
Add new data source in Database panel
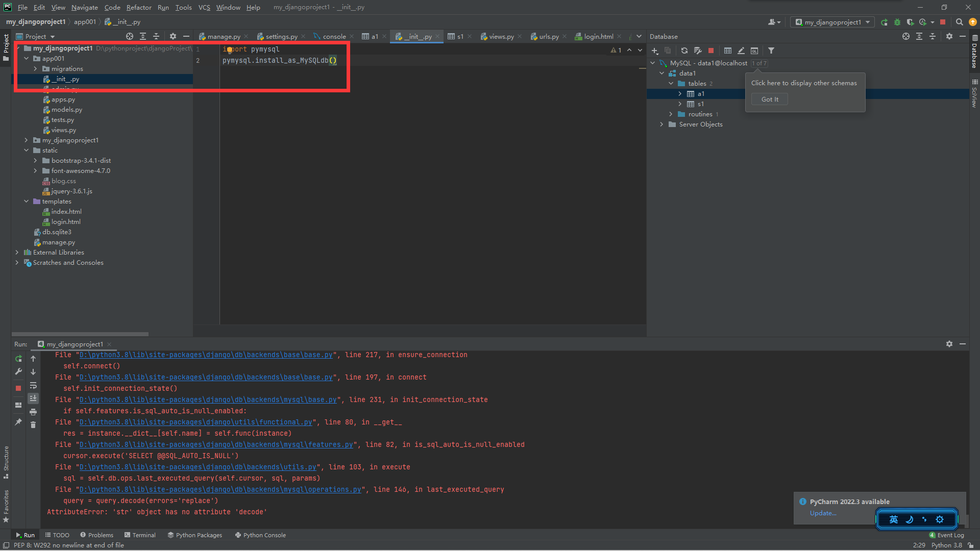pos(655,51)
